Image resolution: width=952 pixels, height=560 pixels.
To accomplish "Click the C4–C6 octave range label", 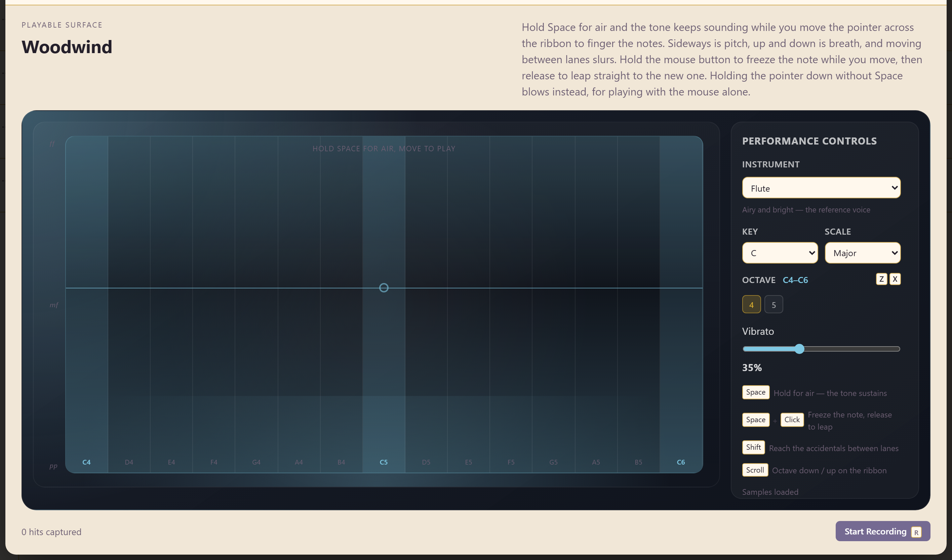I will [x=795, y=280].
